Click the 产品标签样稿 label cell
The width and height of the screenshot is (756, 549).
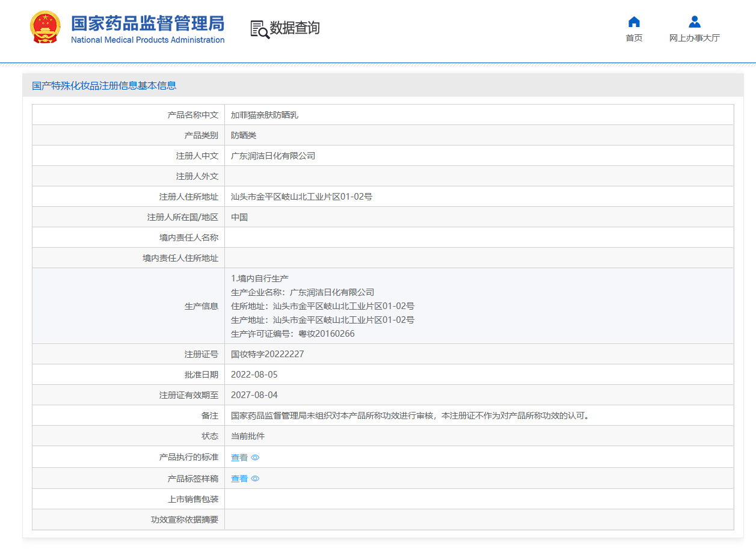tap(128, 479)
